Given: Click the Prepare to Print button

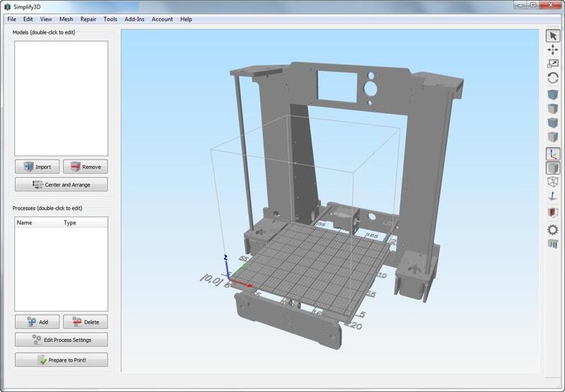Looking at the screenshot, I should click(x=61, y=360).
